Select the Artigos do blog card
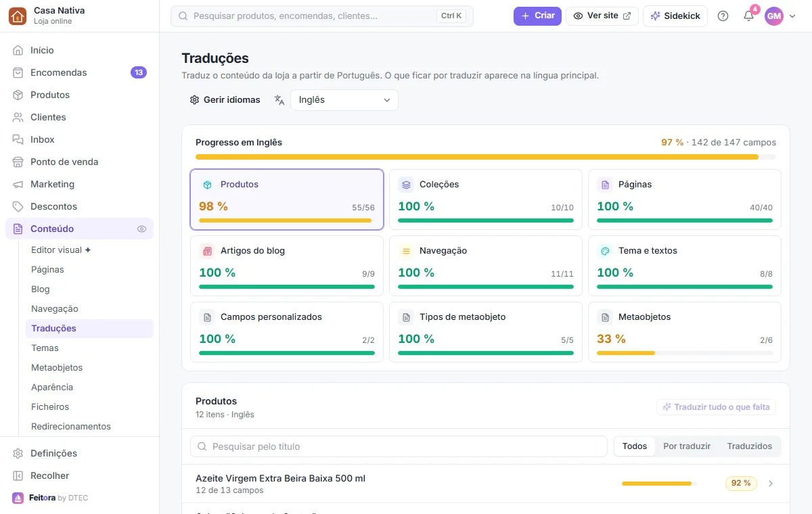The height and width of the screenshot is (514, 812). coord(287,266)
